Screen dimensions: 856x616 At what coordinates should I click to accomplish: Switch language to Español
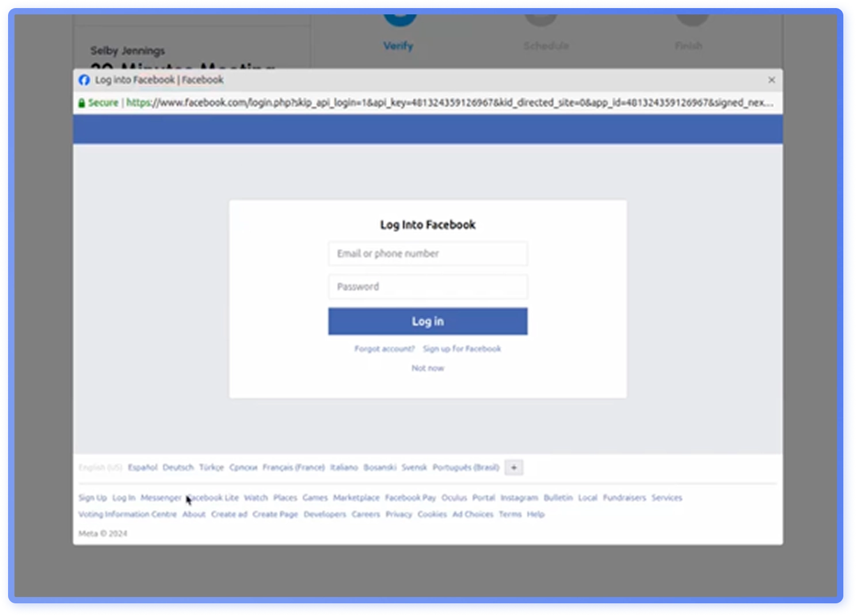coord(142,467)
